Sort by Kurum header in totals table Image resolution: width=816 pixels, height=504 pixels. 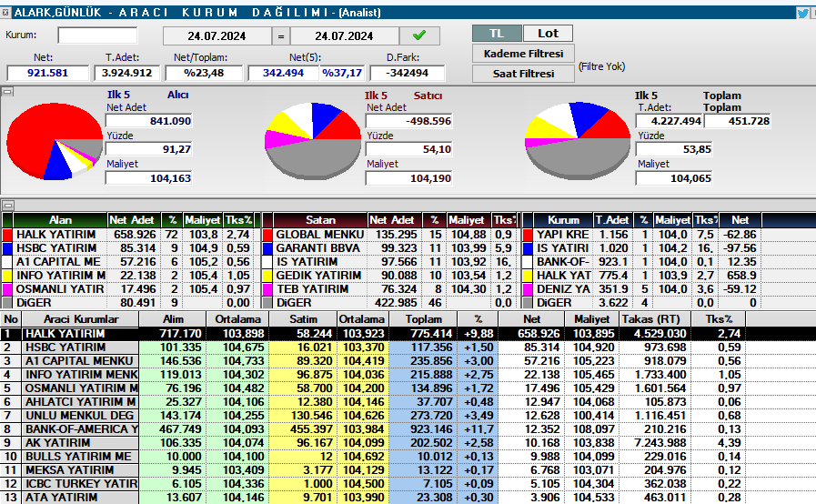click(563, 220)
